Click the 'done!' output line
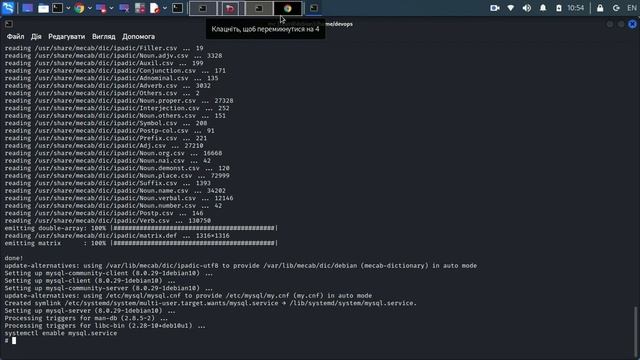Viewport: 640px width, 360px height. point(14,258)
